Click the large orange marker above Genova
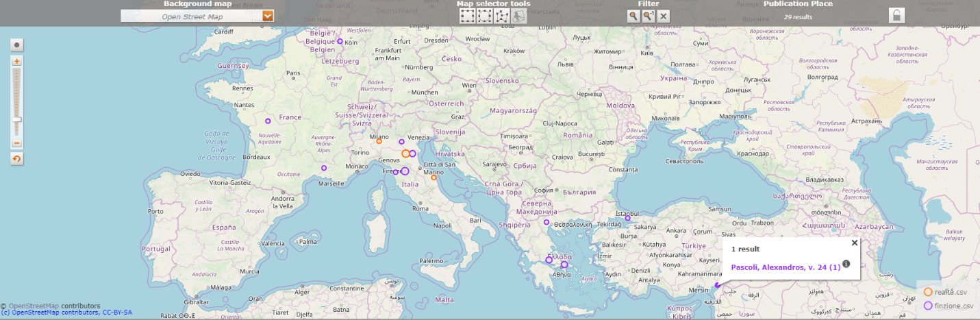The image size is (980, 320). 405,153
